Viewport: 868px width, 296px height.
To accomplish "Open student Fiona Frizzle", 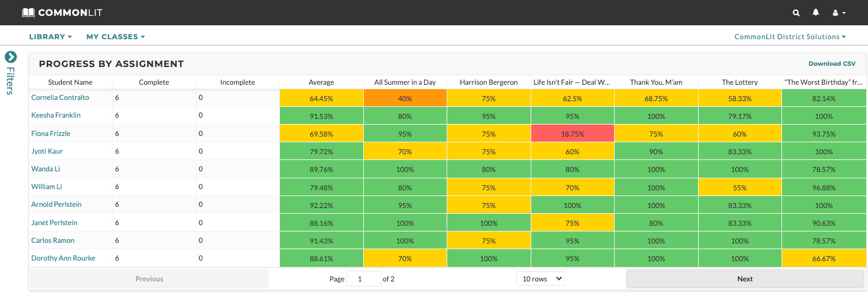I will (x=51, y=133).
